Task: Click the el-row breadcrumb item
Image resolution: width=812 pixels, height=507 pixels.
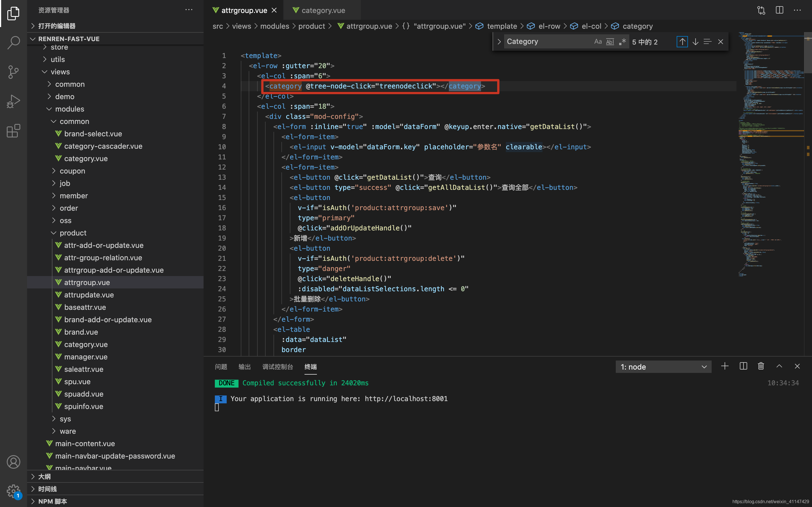Action: [x=549, y=26]
